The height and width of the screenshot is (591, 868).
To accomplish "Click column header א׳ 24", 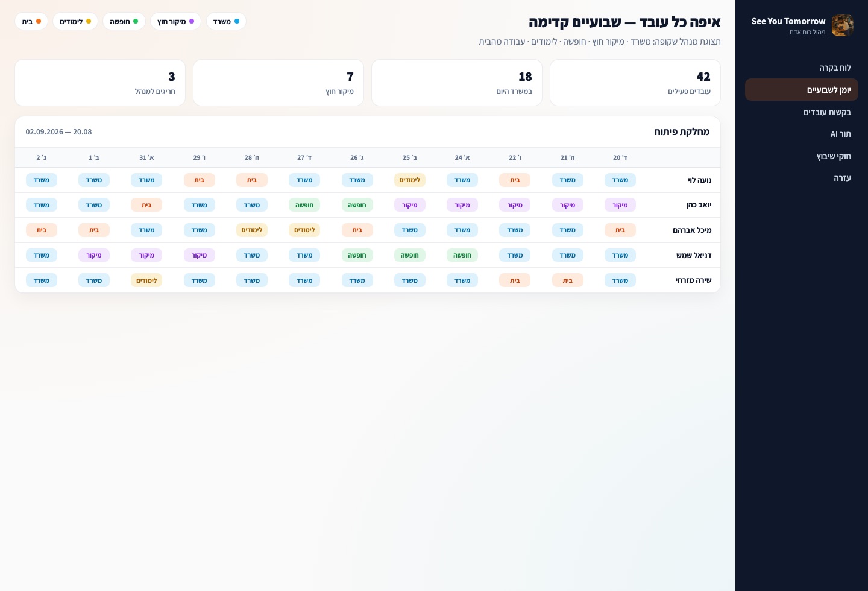I will pos(462,157).
